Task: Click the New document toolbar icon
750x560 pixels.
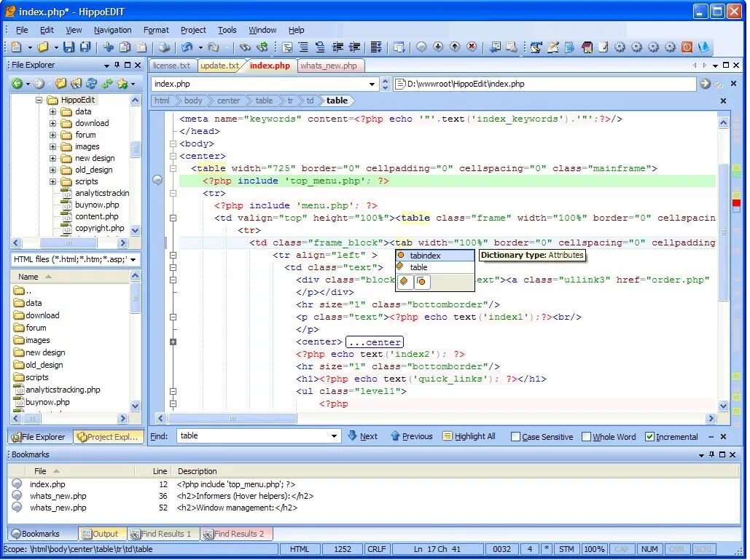Action: [x=16, y=47]
